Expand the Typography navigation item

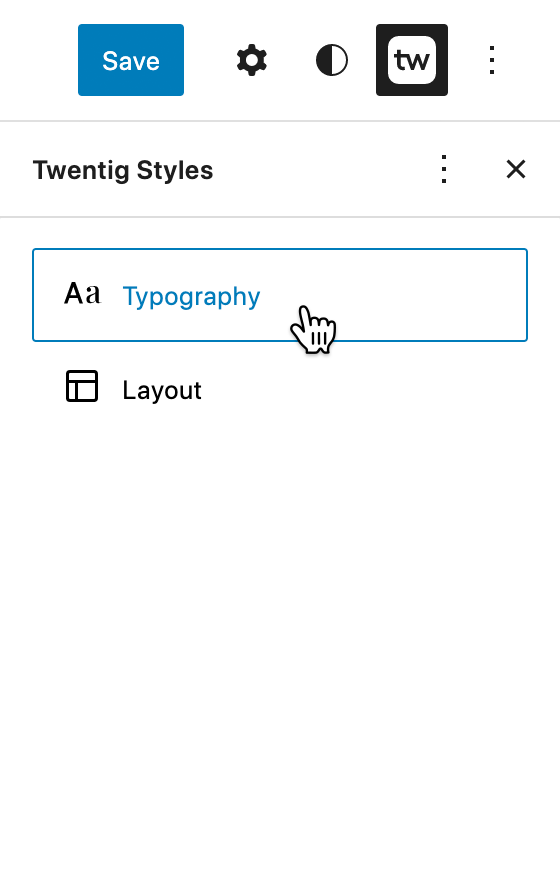280,295
